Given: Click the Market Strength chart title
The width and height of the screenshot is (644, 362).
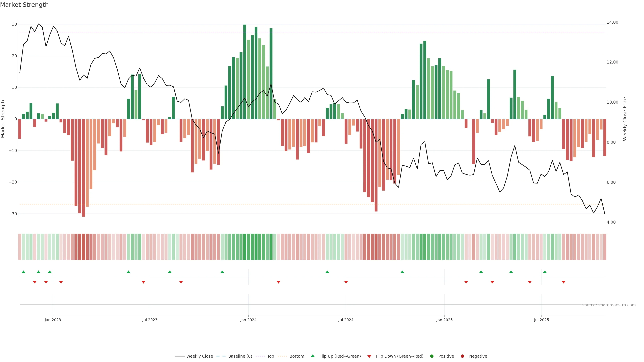Looking at the screenshot, I should click(x=24, y=5).
